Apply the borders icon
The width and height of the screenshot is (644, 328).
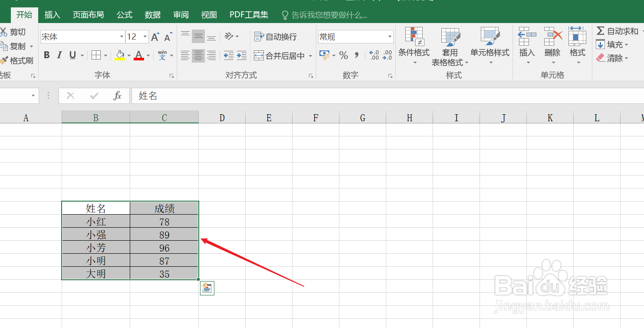pos(96,55)
